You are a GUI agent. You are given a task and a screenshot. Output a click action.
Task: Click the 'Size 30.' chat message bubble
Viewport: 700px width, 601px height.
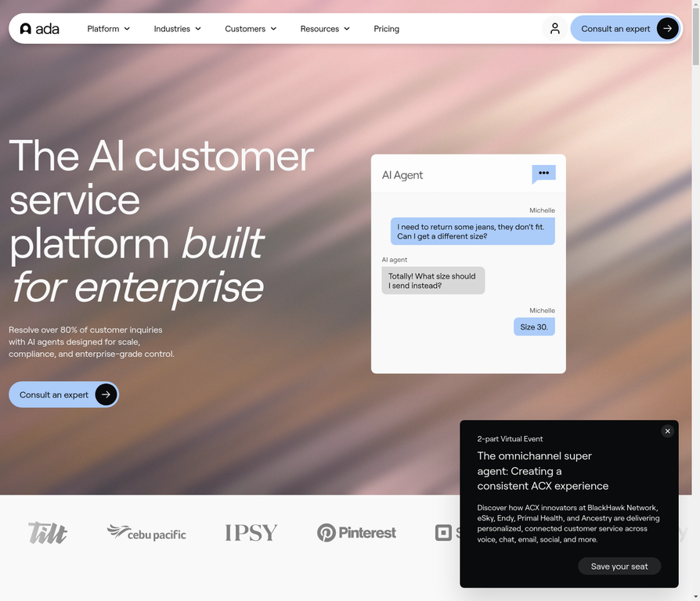pos(534,327)
